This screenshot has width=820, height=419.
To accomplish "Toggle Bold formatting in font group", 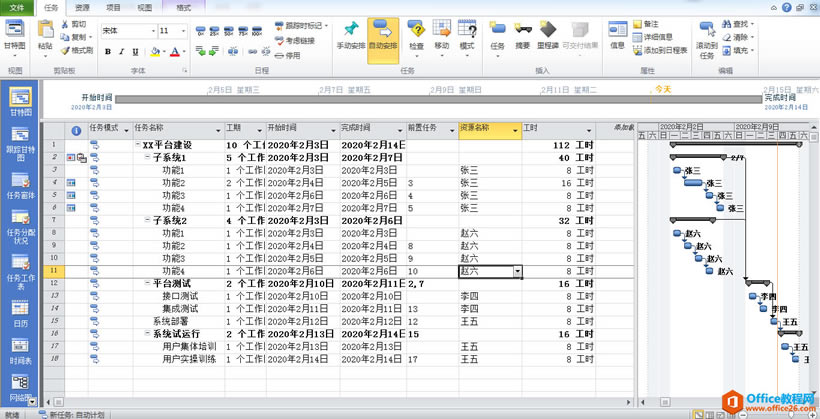I will click(108, 51).
